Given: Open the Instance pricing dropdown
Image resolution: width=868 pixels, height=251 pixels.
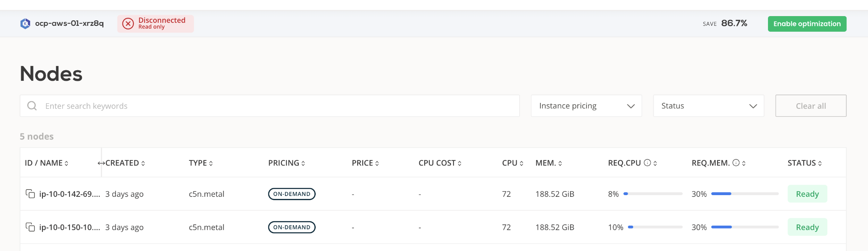Looking at the screenshot, I should pyautogui.click(x=586, y=106).
